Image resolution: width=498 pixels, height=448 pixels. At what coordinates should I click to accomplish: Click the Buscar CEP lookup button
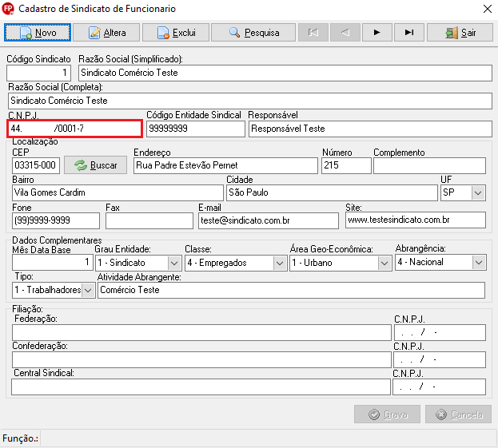[96, 165]
